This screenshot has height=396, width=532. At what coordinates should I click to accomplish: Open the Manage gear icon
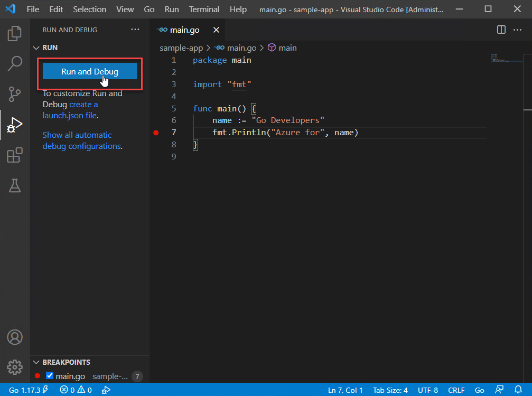(x=15, y=366)
